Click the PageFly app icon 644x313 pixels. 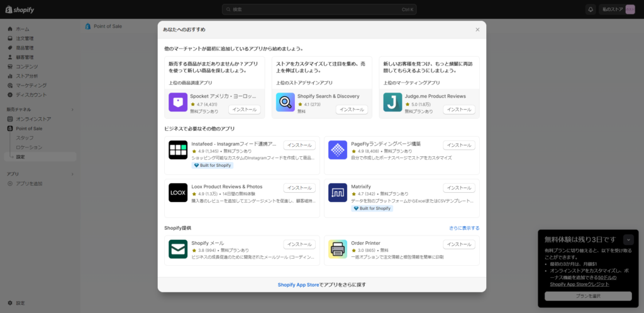coord(338,150)
